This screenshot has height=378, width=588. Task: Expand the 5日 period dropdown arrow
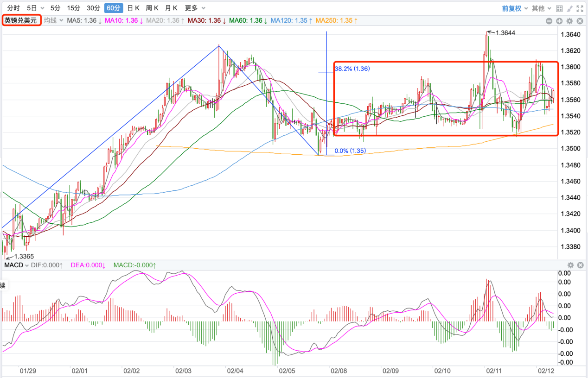[x=43, y=8]
